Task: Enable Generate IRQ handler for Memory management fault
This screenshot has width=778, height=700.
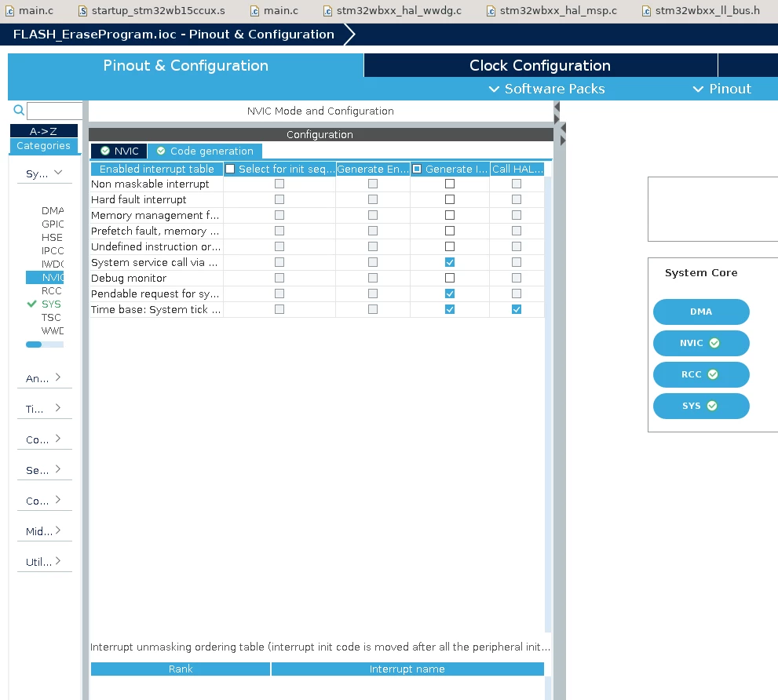Action: pos(450,215)
